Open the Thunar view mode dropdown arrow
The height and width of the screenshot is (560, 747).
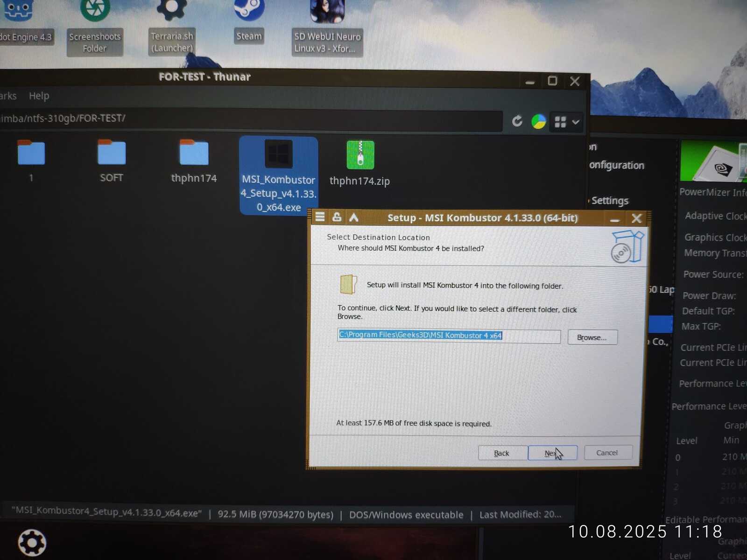pos(576,122)
